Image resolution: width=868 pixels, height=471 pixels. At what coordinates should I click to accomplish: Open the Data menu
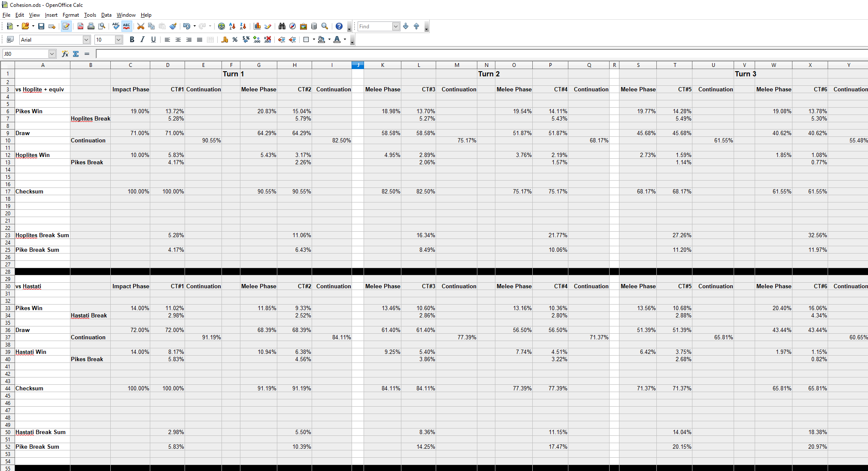point(106,15)
